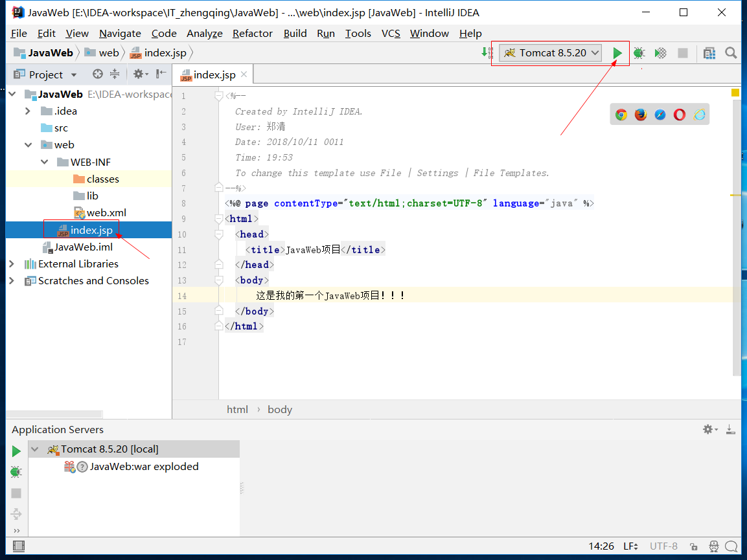Change the LF line separator setting

[x=631, y=546]
